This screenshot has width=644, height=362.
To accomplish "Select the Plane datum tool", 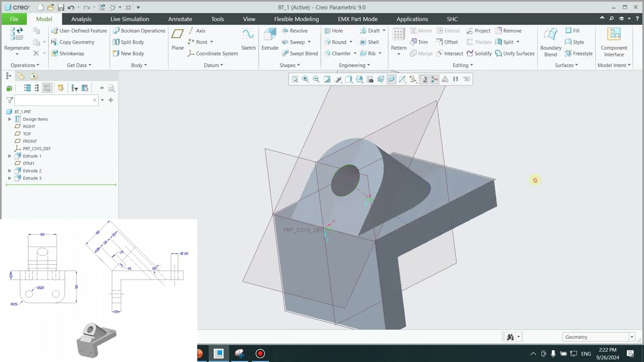I will pos(178,39).
